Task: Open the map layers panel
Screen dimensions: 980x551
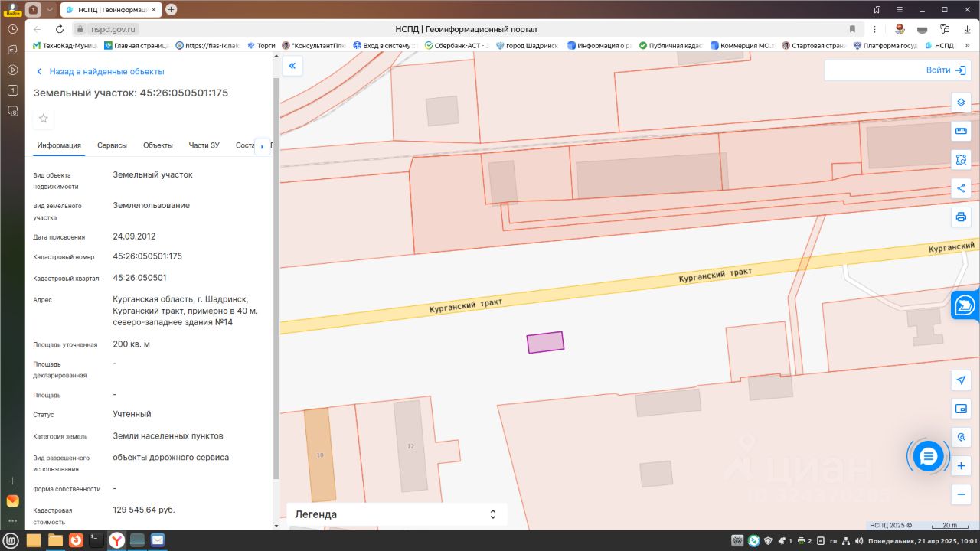Action: pyautogui.click(x=961, y=103)
